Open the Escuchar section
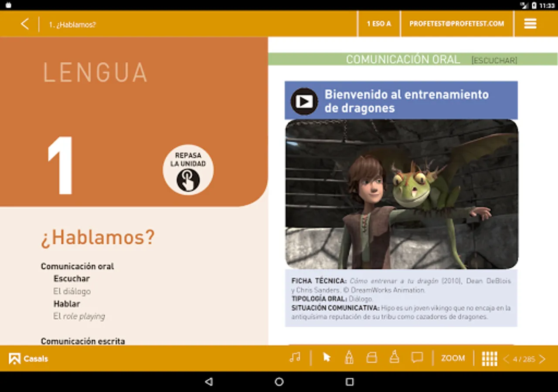The image size is (558, 392). [x=71, y=278]
